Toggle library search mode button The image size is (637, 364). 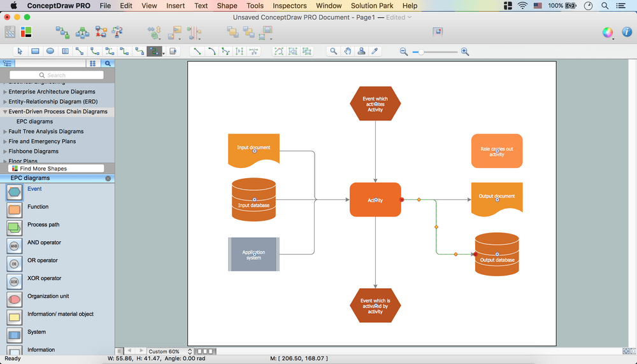click(x=108, y=64)
